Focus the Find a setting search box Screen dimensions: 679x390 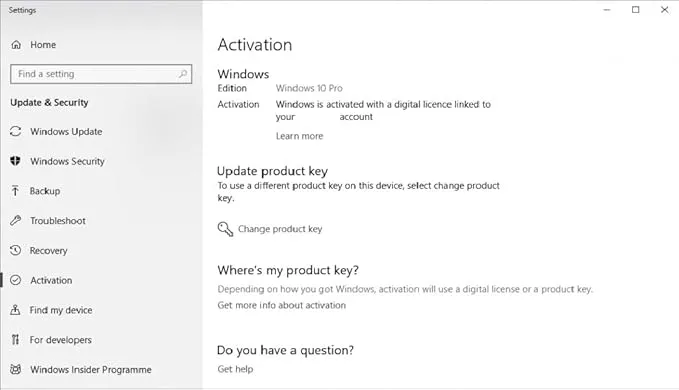click(101, 74)
